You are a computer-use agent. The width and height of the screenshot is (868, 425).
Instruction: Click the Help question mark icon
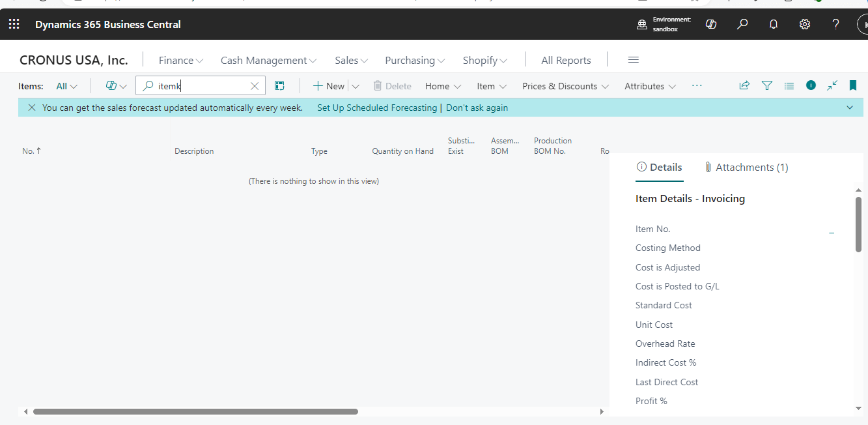[835, 24]
